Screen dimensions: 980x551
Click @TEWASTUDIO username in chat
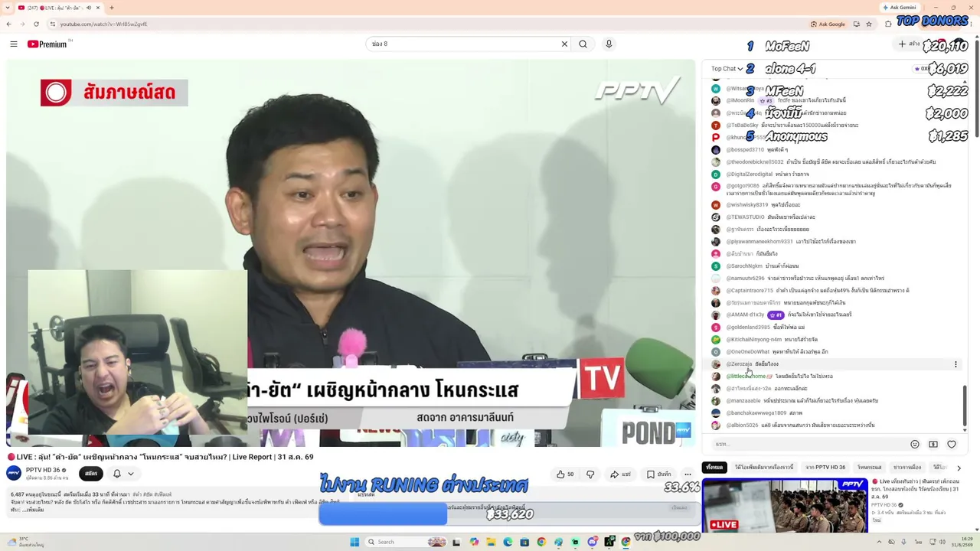[746, 217]
